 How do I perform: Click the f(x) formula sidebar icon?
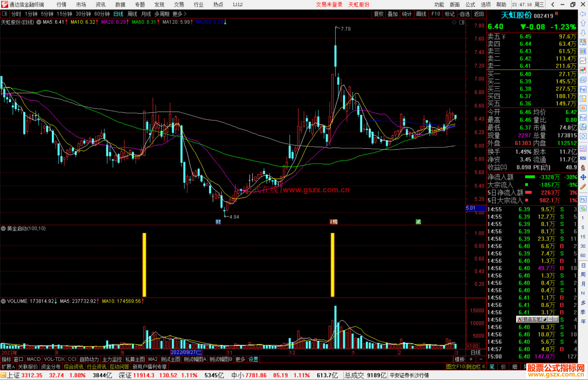tap(583, 127)
